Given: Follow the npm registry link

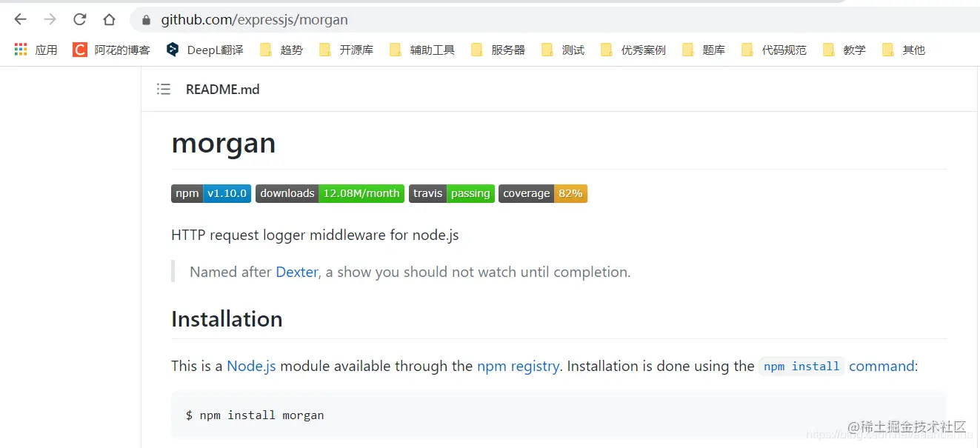Looking at the screenshot, I should (519, 366).
